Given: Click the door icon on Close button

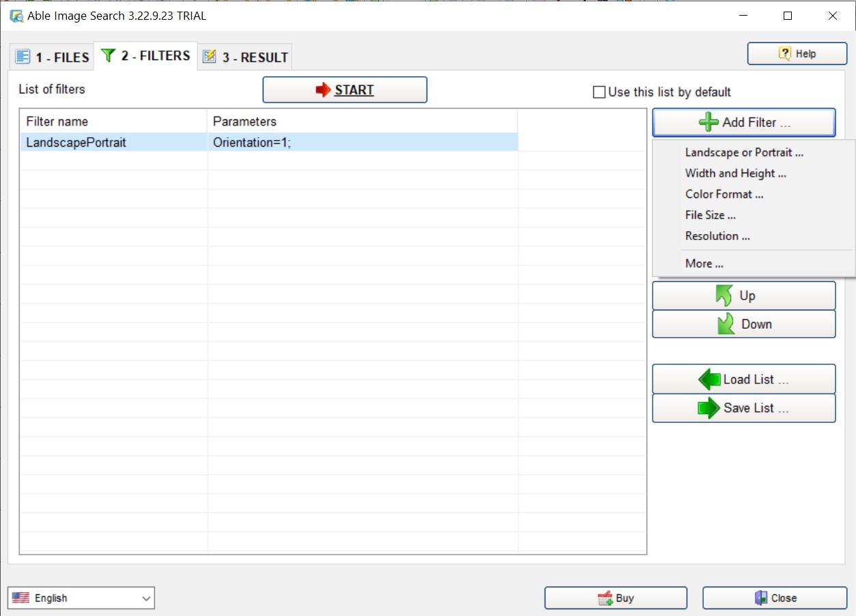Looking at the screenshot, I should tap(761, 598).
